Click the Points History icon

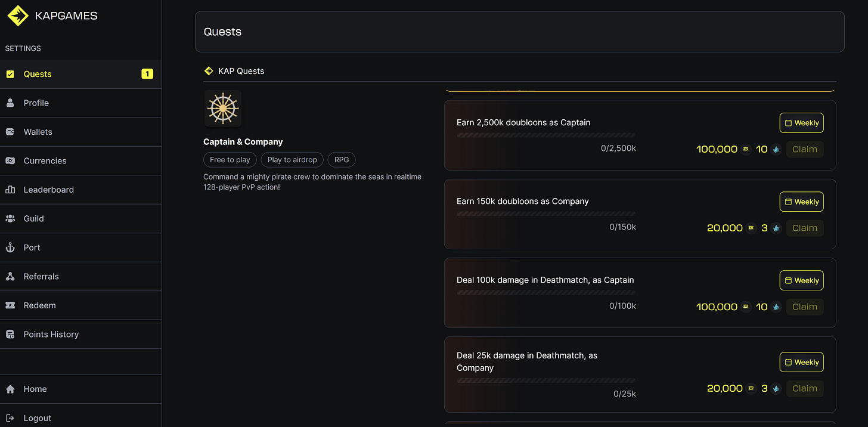pyautogui.click(x=10, y=334)
